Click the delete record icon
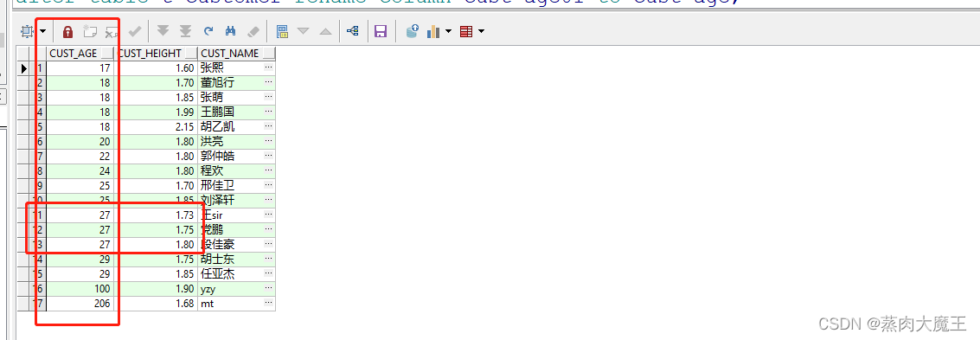This screenshot has height=340, width=980. point(112,31)
